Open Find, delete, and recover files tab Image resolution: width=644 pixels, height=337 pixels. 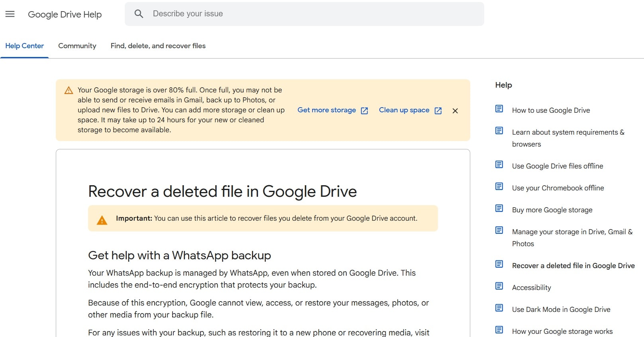pyautogui.click(x=158, y=46)
